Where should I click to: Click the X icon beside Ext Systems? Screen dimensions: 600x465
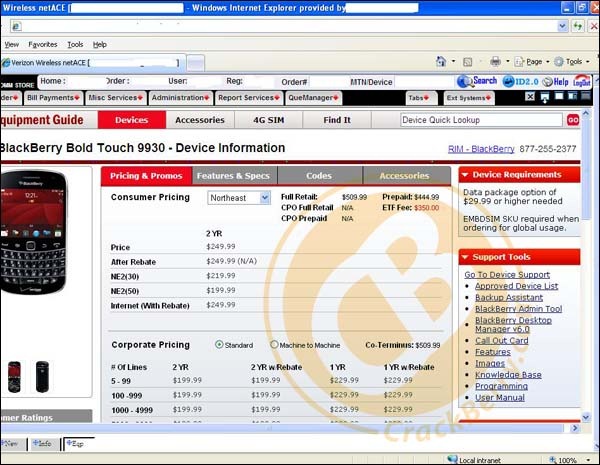(x=530, y=98)
